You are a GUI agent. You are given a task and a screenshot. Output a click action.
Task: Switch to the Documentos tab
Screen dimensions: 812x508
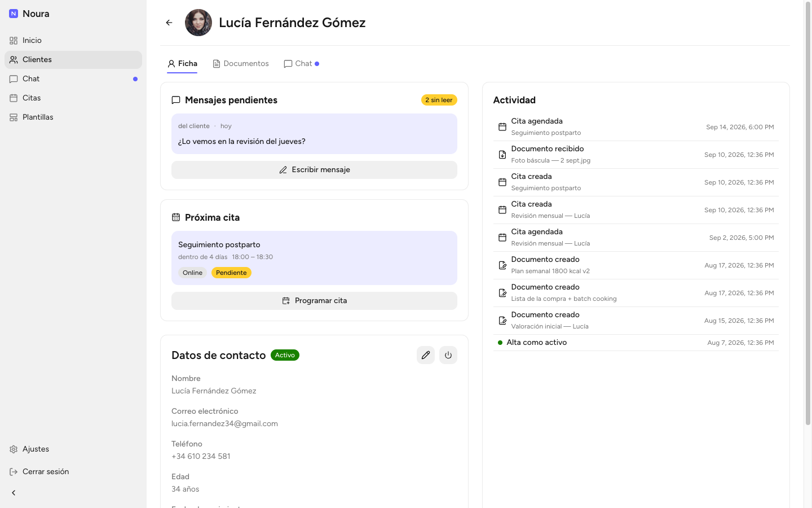point(241,64)
